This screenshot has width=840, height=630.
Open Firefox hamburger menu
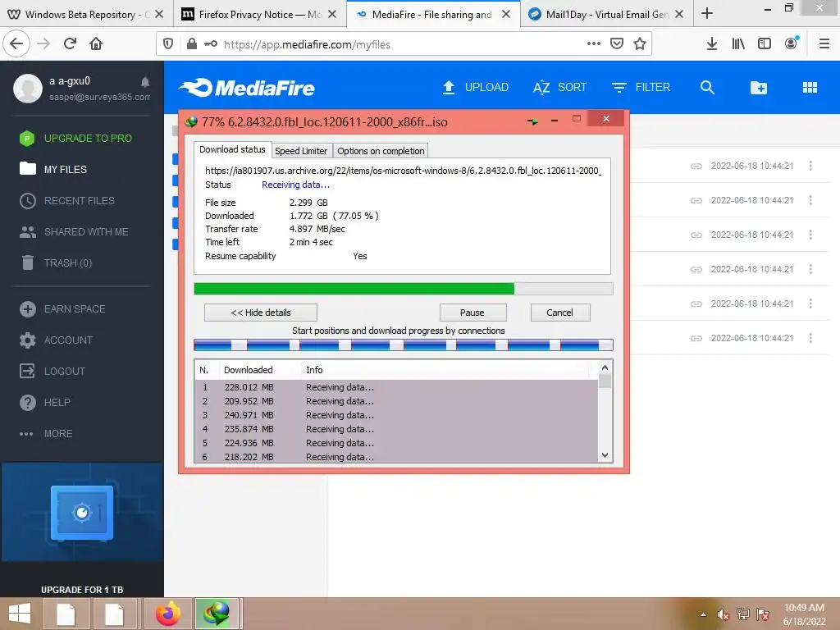point(824,43)
